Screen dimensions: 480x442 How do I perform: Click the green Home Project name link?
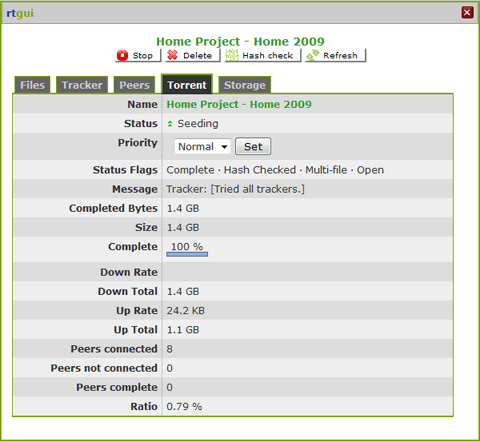click(239, 104)
